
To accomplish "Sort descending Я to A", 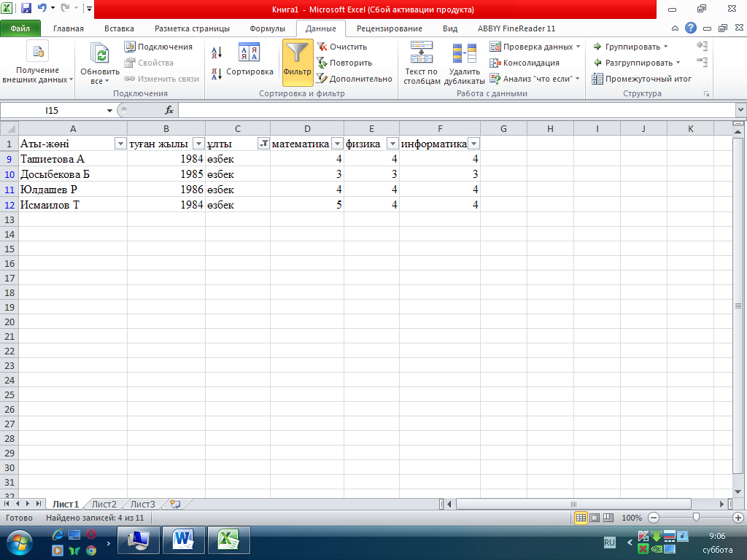I will (x=216, y=74).
